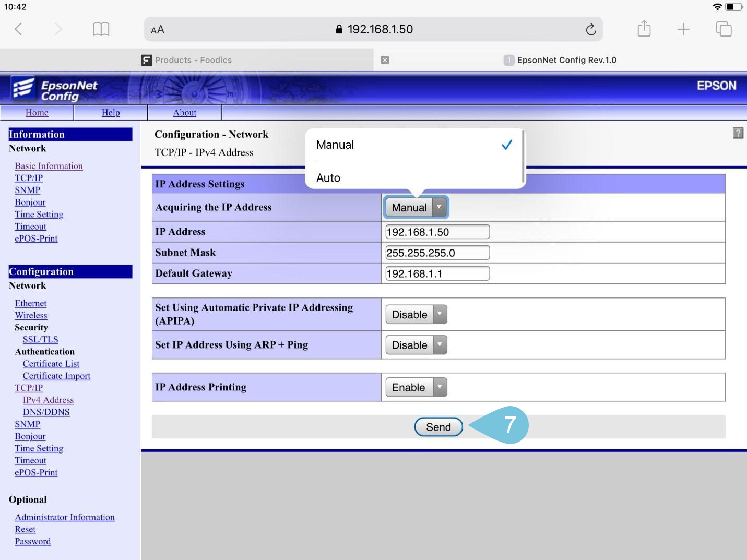747x560 pixels.
Task: Open the DNS/DDNS configuration link
Action: (x=46, y=412)
